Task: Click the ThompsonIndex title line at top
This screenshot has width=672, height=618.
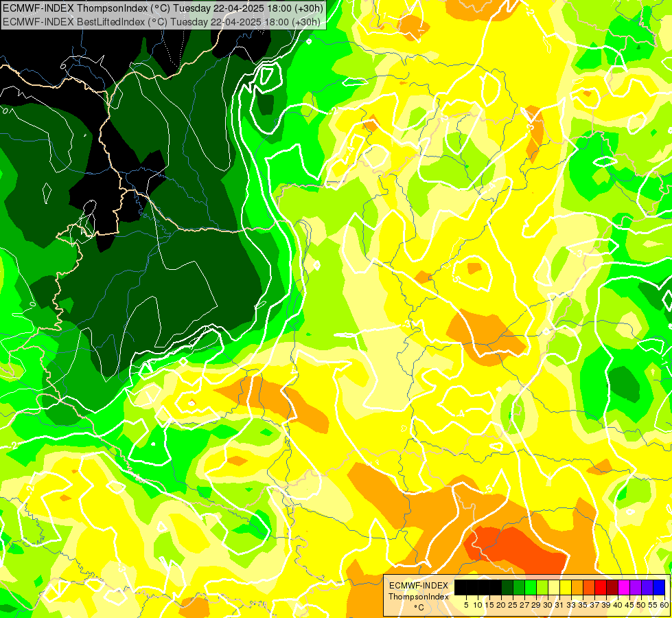Action: [x=163, y=8]
